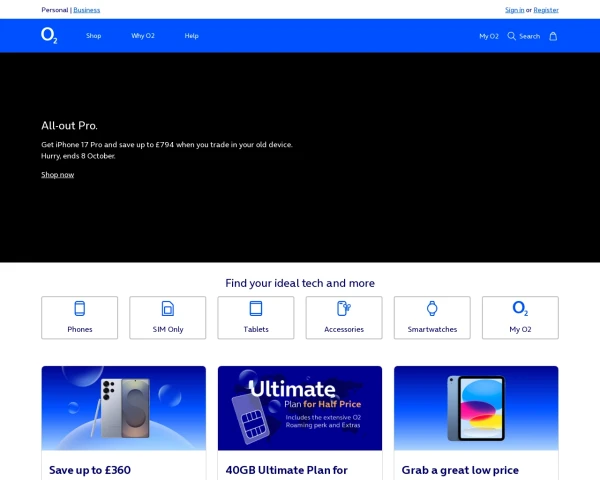Image resolution: width=600 pixels, height=480 pixels.
Task: Click the Smartwatches tile label
Action: point(432,329)
